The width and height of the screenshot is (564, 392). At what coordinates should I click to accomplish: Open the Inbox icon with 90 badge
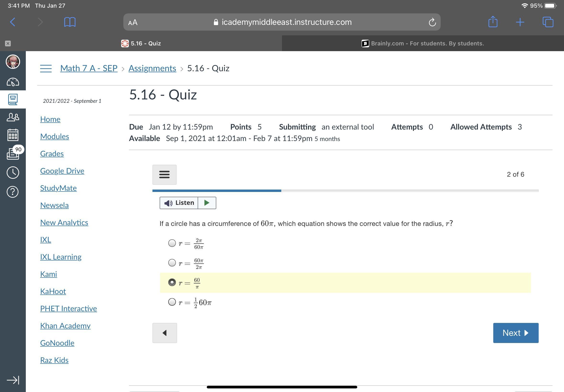point(13,153)
